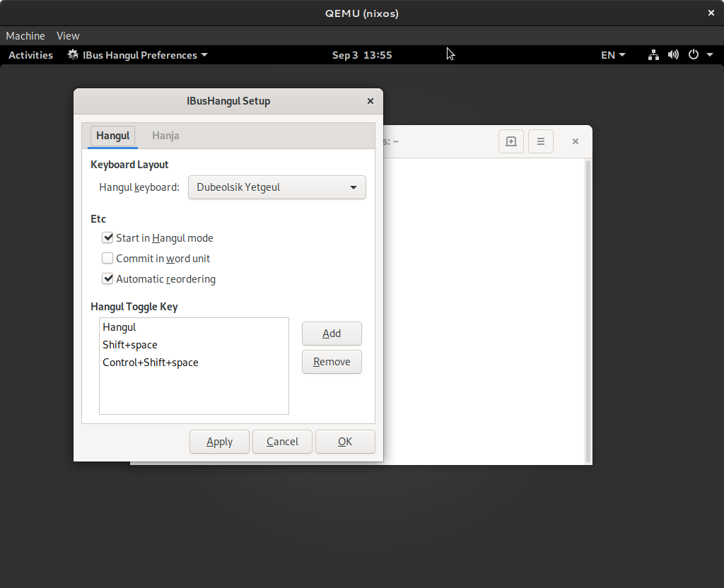Close the QEMU window

tap(711, 13)
